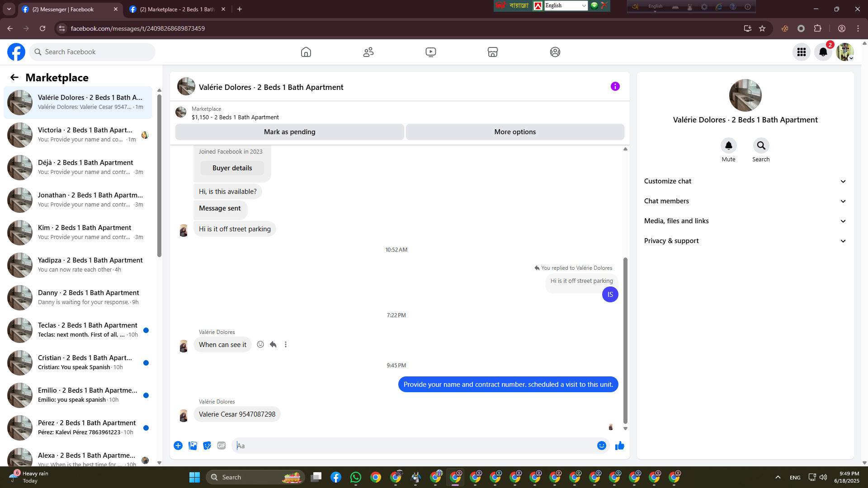Image resolution: width=868 pixels, height=488 pixels.
Task: Mute this conversation with the bell icon
Action: (x=728, y=145)
